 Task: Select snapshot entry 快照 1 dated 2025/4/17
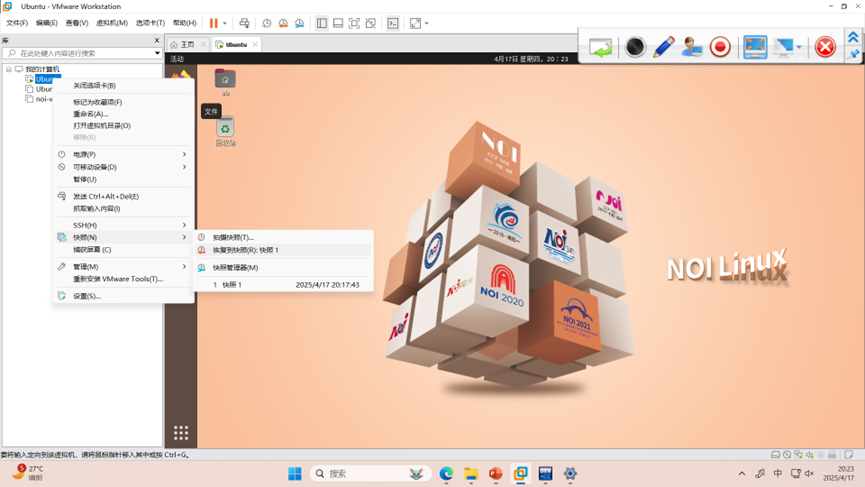click(x=284, y=285)
